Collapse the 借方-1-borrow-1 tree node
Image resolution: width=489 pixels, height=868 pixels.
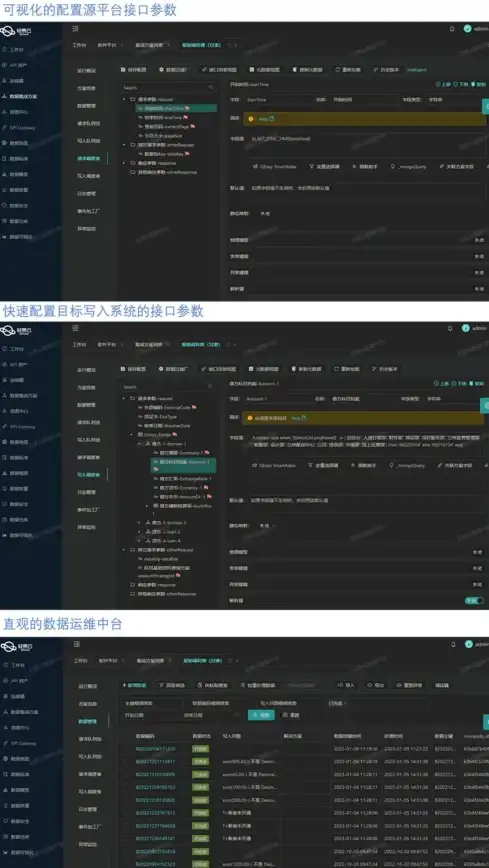pyautogui.click(x=140, y=444)
